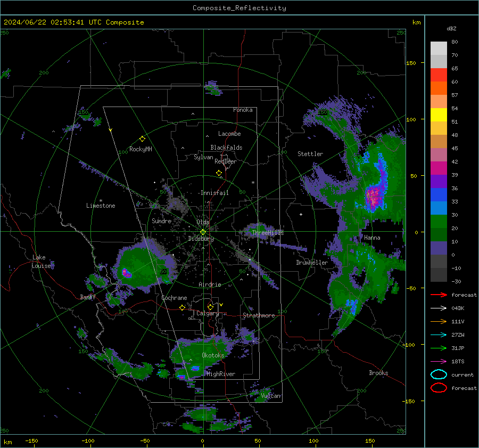Click the orange 111V arrow icon

pyautogui.click(x=439, y=321)
